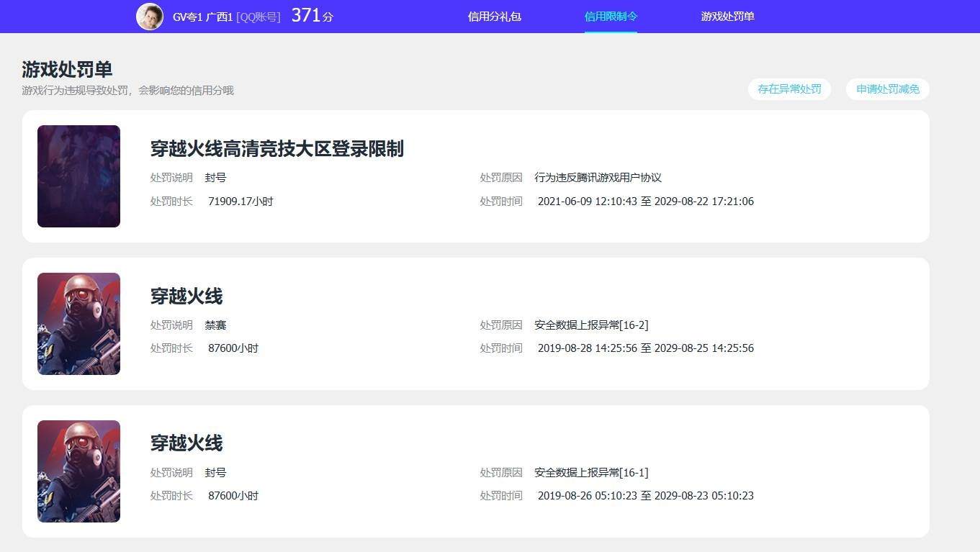Open the 信用分礼包 tab
980x552 pixels.
click(x=494, y=17)
